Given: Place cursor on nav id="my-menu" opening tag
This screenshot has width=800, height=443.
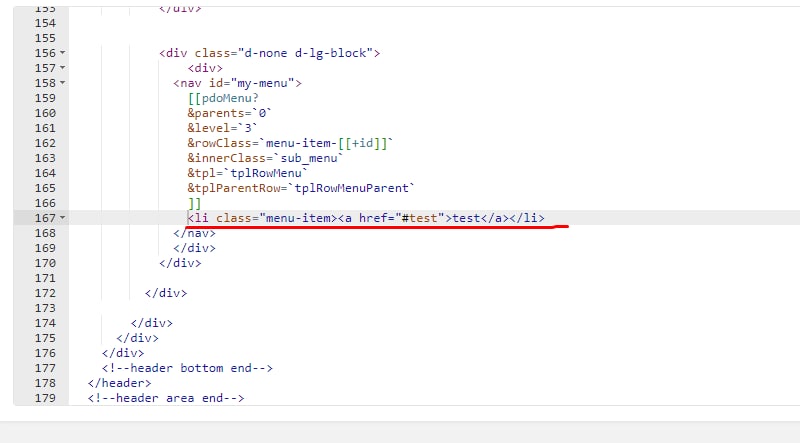Looking at the screenshot, I should point(237,83).
